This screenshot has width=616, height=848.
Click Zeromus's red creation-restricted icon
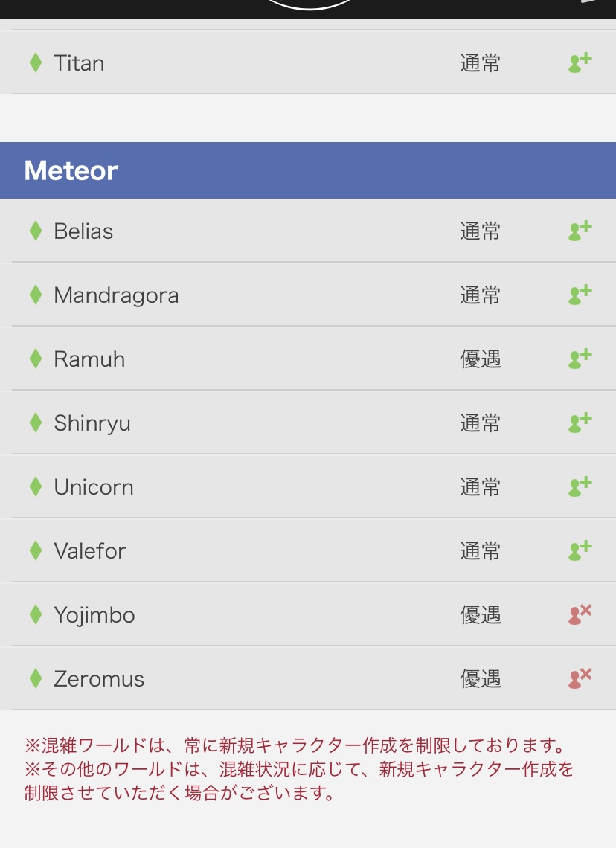tap(580, 678)
